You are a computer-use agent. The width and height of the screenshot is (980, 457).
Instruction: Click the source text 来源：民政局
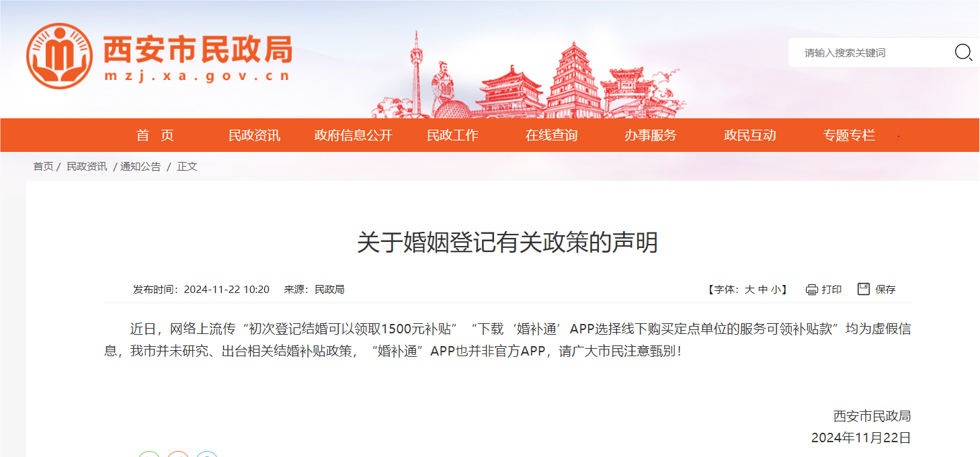pos(314,290)
